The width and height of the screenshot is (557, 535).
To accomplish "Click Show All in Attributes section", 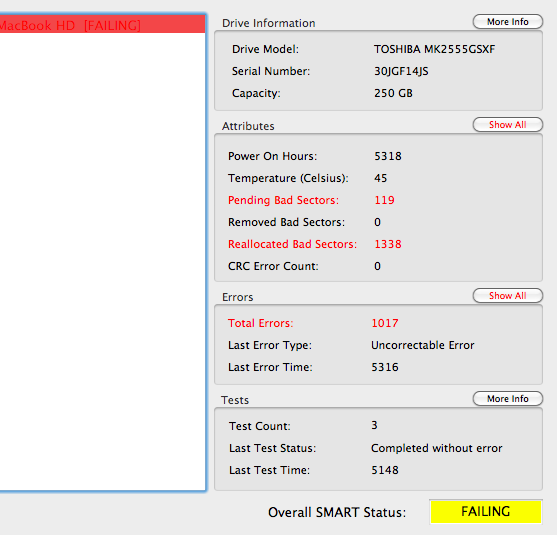I will point(508,125).
